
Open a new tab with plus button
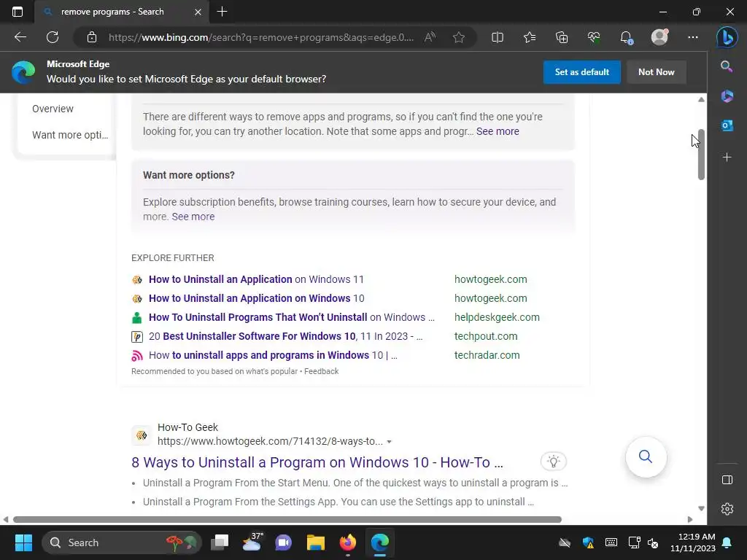[222, 12]
